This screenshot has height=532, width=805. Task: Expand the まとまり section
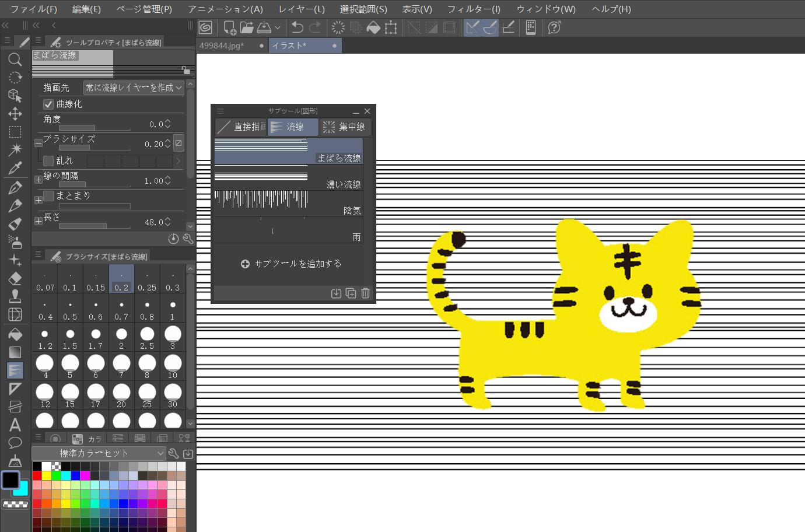38,200
